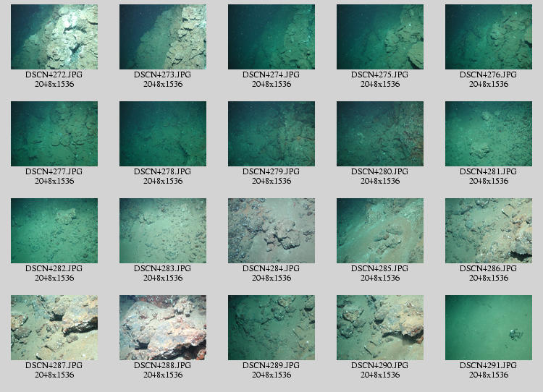Click the DSCN4289.JPG filename label
543x392 pixels.
[271, 365]
